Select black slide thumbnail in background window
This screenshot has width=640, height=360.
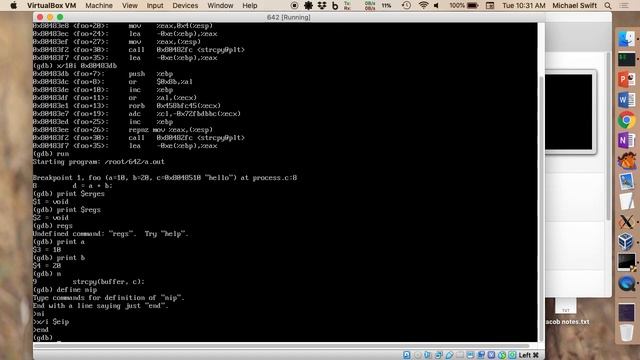(569, 112)
